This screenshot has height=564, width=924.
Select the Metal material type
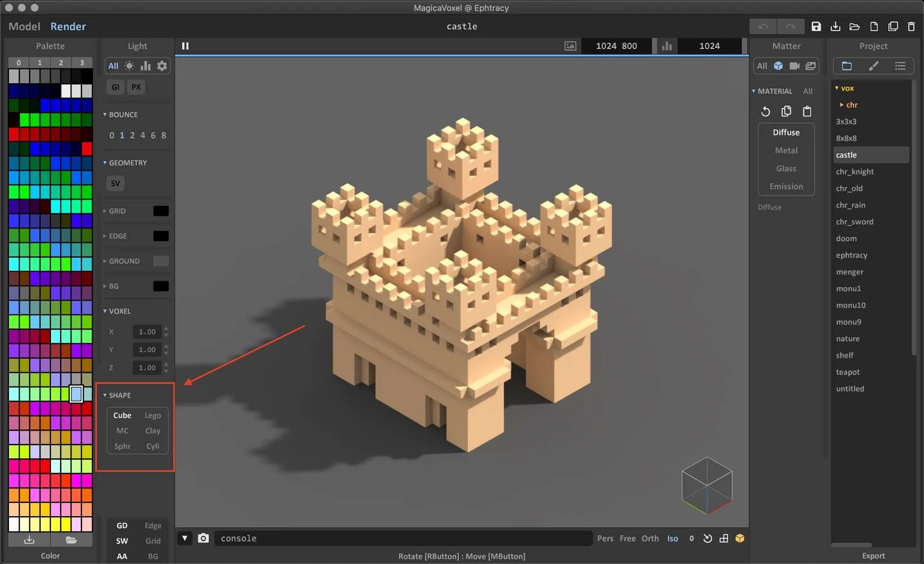786,150
